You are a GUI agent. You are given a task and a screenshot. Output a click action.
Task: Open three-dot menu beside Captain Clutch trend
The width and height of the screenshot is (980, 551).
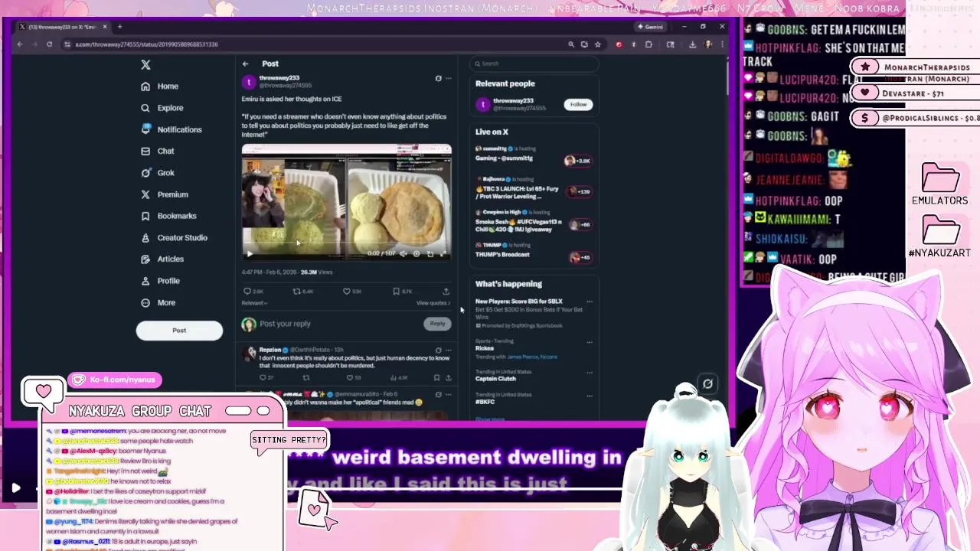point(590,373)
